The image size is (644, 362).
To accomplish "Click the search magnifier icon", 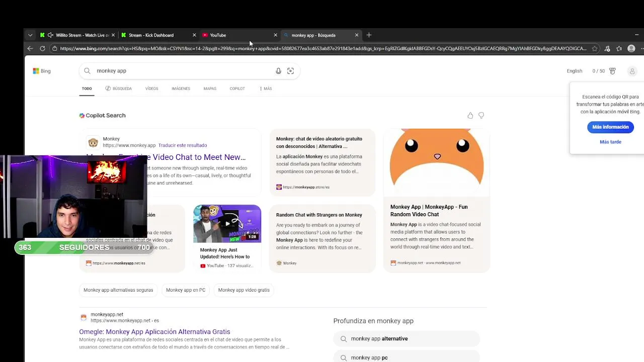I will [x=87, y=71].
